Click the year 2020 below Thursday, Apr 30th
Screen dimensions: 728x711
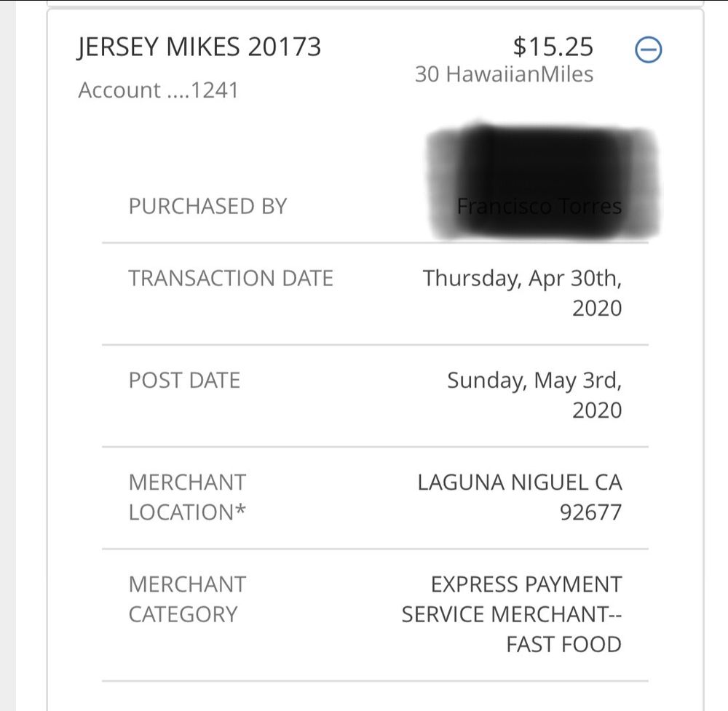pyautogui.click(x=597, y=308)
